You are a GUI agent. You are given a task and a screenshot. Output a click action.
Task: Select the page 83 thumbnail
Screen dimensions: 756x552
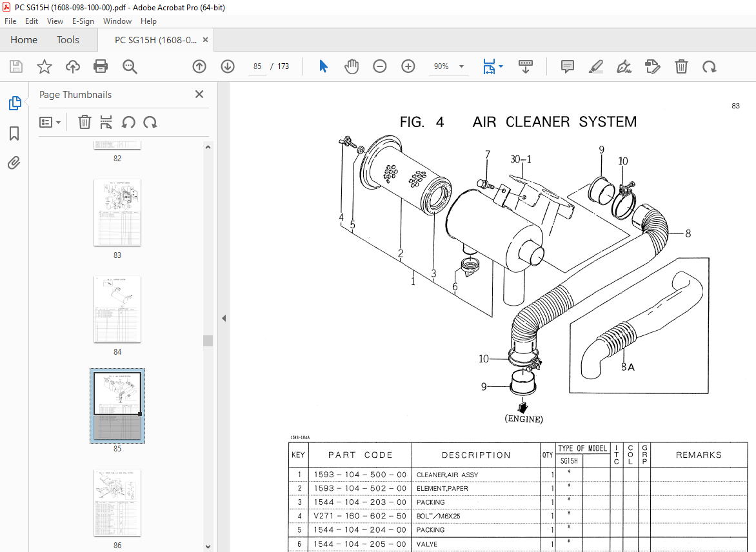117,213
